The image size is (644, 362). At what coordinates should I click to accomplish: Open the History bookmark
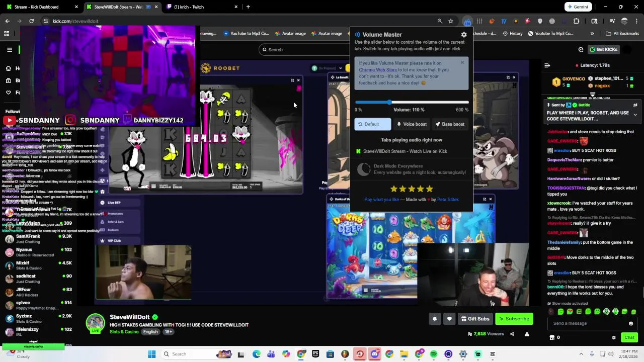coord(512,34)
